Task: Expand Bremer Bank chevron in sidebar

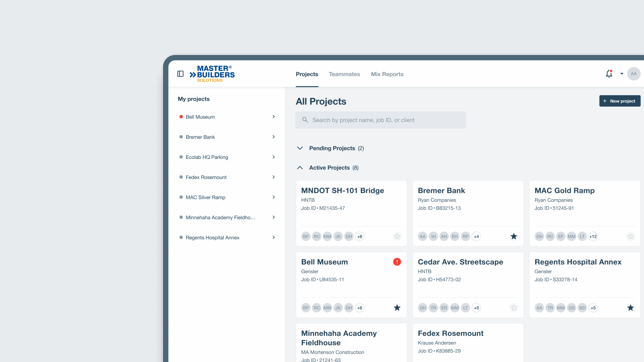Action: click(x=274, y=137)
